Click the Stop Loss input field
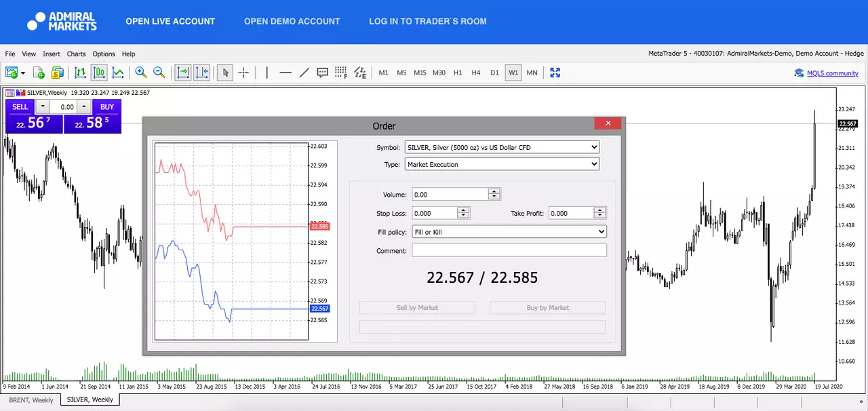This screenshot has height=411, width=868. point(435,213)
